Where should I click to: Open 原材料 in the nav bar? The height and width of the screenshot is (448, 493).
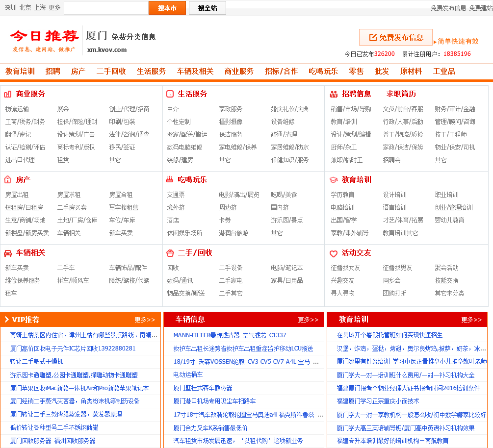[411, 71]
